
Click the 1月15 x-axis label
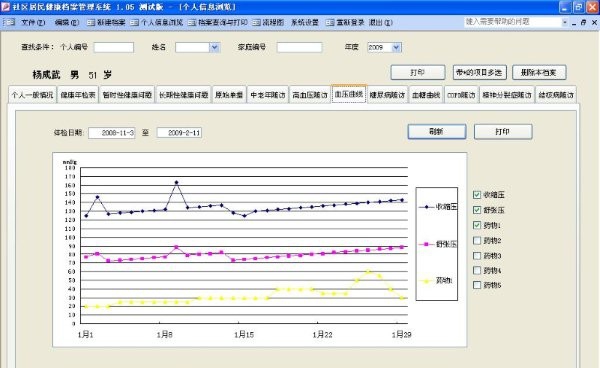coord(244,335)
